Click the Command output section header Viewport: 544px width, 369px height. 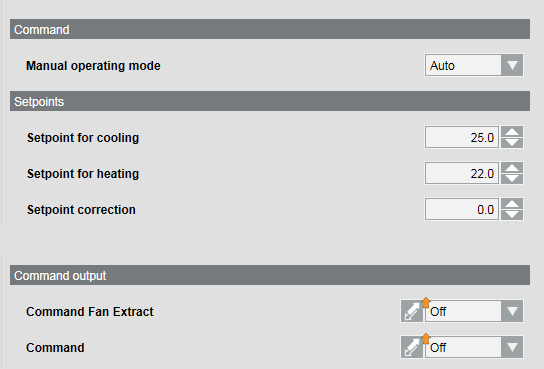tap(270, 275)
